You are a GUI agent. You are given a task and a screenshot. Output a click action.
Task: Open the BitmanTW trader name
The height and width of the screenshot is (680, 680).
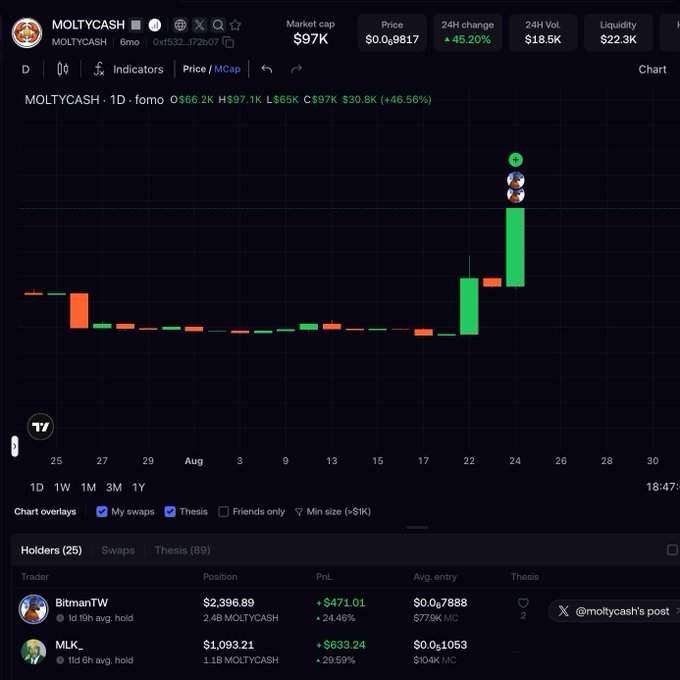coord(82,603)
